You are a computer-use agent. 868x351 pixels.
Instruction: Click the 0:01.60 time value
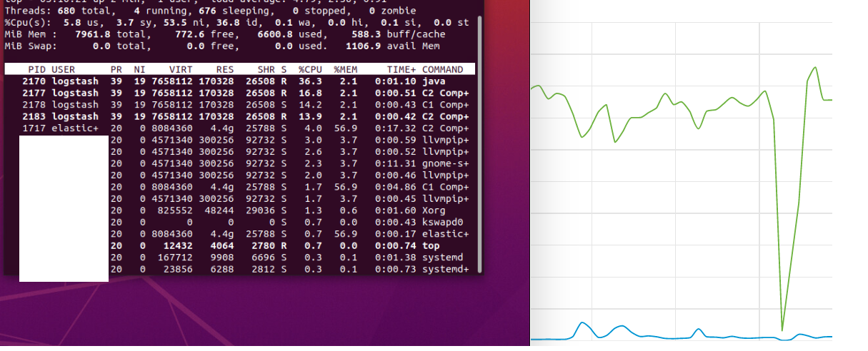tap(396, 210)
